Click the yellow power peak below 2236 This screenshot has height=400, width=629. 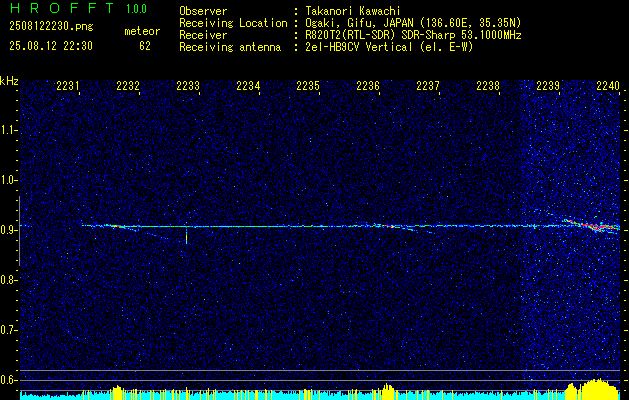tap(388, 392)
